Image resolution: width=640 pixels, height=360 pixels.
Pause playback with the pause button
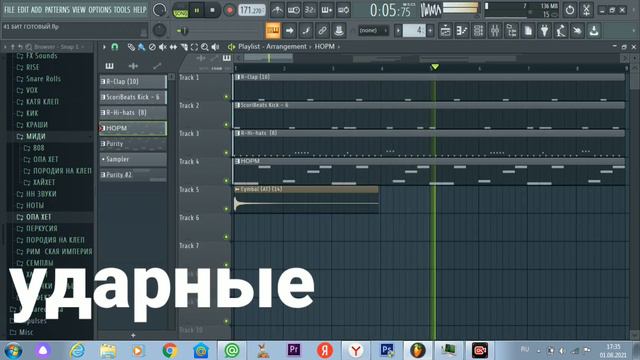197,10
